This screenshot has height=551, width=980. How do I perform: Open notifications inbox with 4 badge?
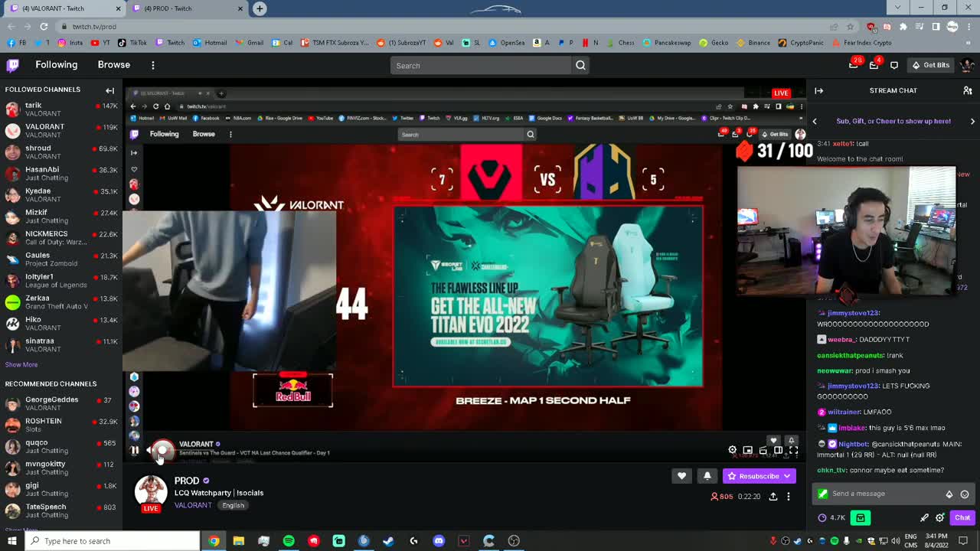[874, 65]
